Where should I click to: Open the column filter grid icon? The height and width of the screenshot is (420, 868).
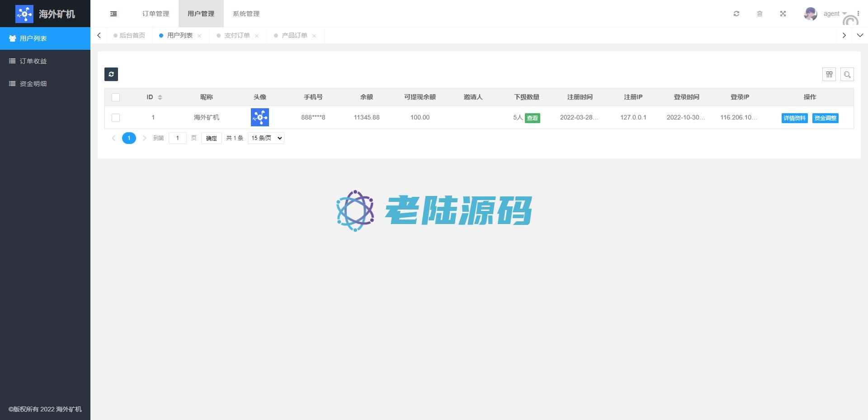click(x=829, y=74)
